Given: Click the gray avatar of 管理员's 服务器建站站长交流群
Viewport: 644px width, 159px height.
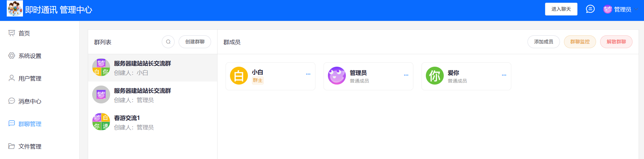Looking at the screenshot, I should coord(101,95).
